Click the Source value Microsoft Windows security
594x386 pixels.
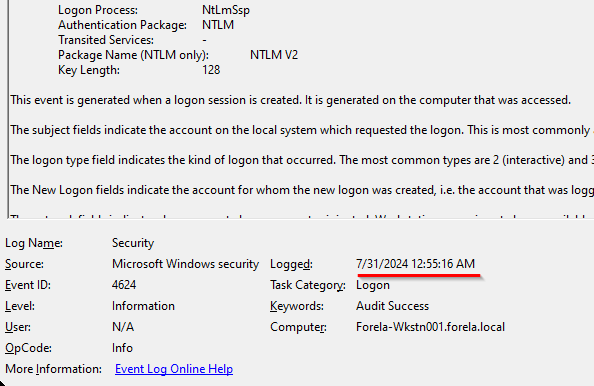[x=185, y=264]
